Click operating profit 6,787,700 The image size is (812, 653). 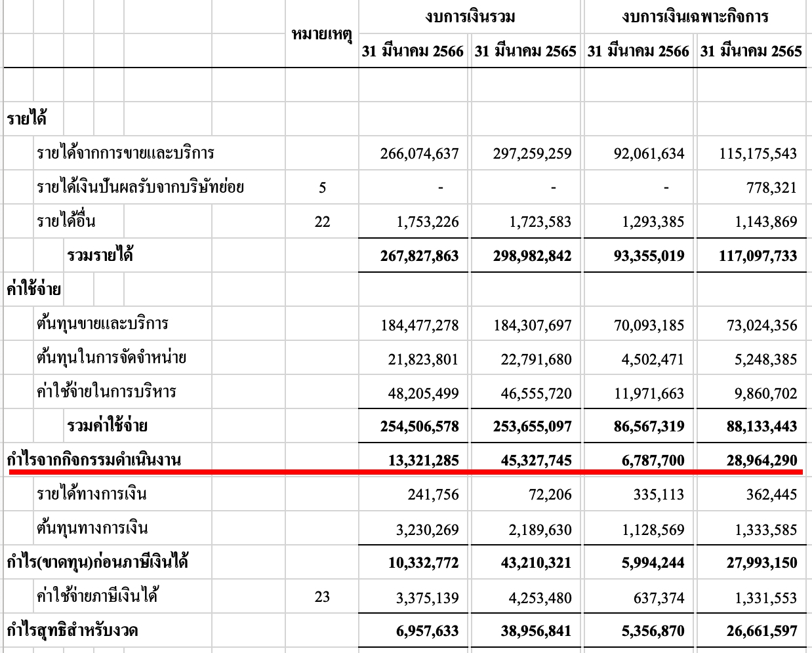click(x=653, y=460)
